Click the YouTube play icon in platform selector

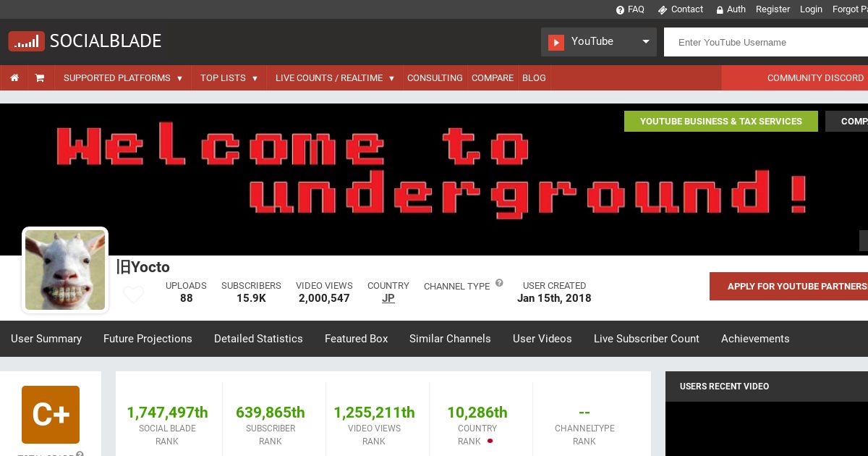(x=556, y=42)
